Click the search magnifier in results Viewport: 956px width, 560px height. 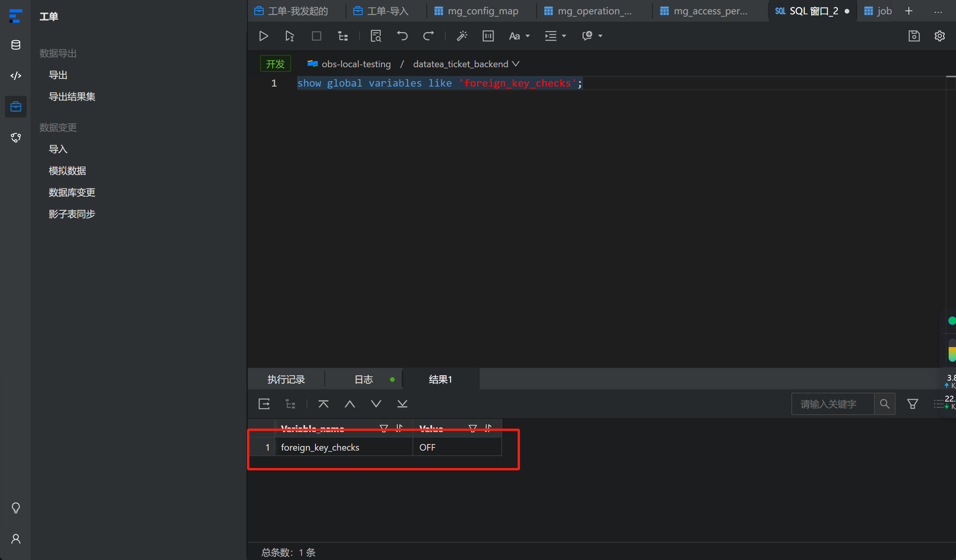click(884, 404)
